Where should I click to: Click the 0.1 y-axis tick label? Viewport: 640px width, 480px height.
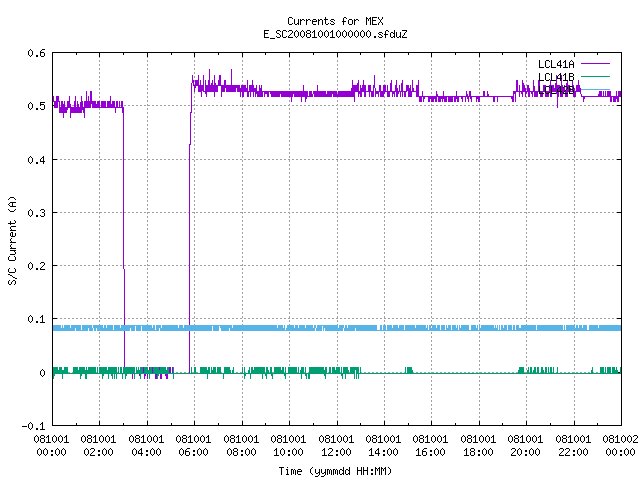36,319
